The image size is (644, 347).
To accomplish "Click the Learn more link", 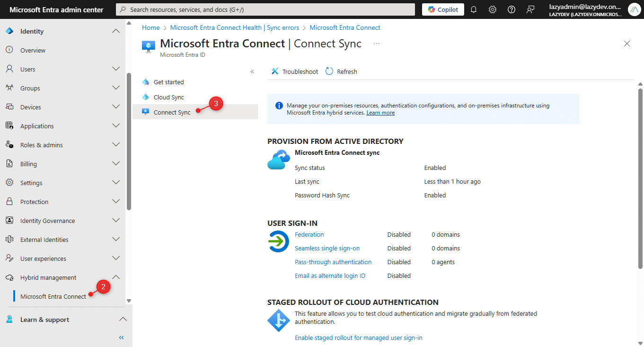I will [x=380, y=112].
